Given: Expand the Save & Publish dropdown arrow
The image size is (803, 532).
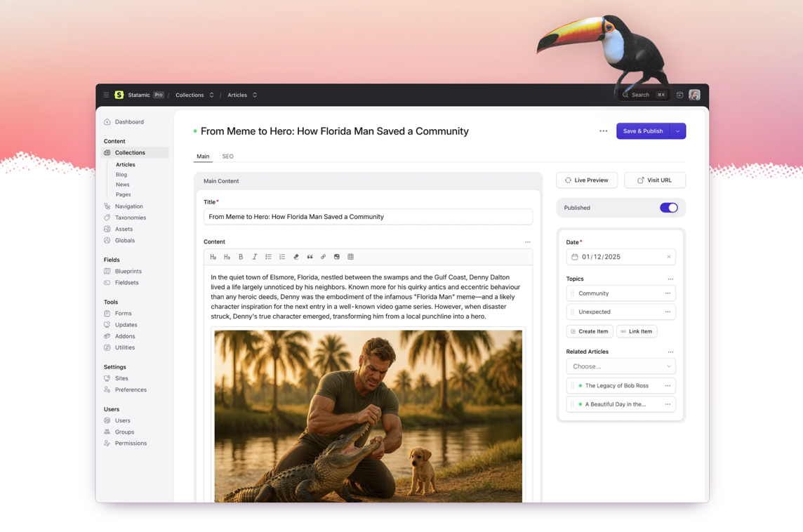Looking at the screenshot, I should [677, 131].
